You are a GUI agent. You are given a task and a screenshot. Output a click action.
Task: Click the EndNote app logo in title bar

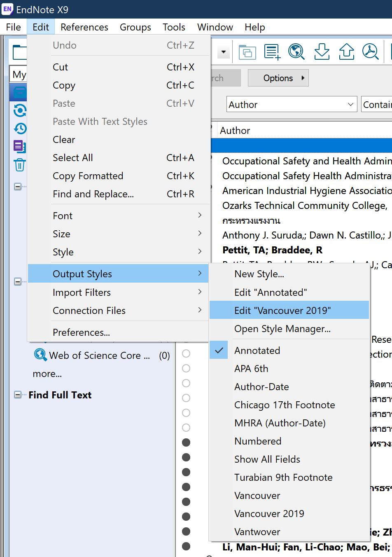7,9
